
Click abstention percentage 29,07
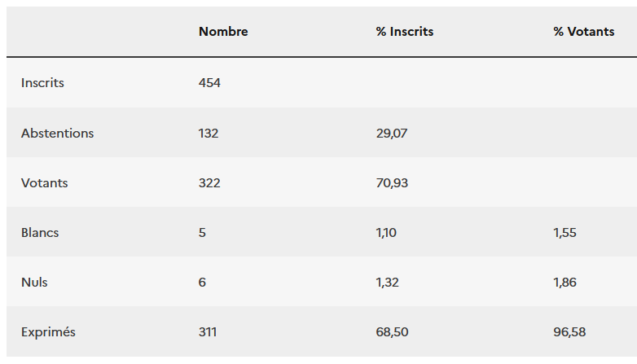coord(392,133)
